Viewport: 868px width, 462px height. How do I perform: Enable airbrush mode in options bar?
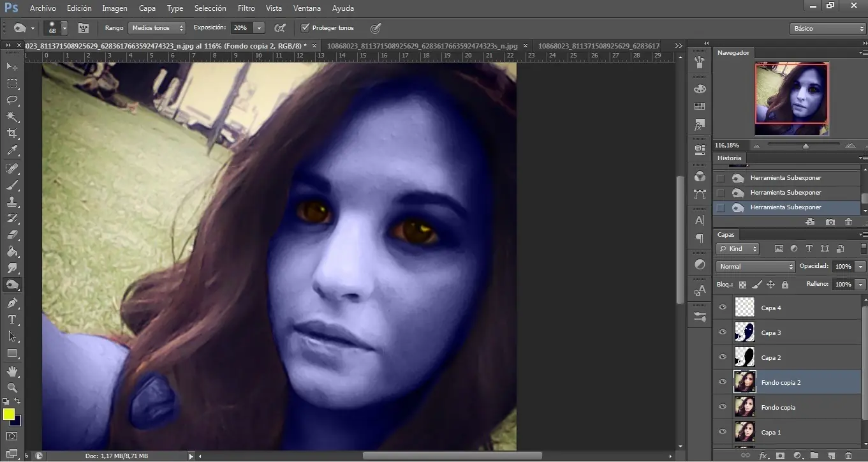[x=279, y=28]
